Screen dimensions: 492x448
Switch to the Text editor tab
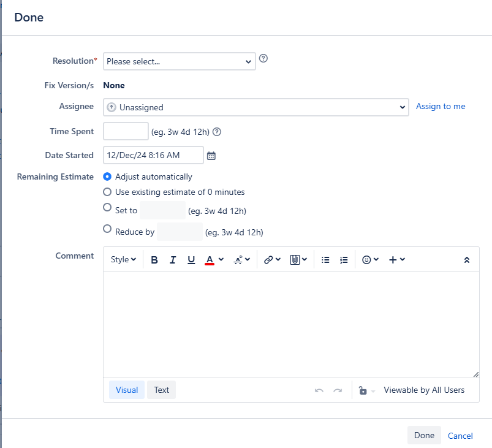pyautogui.click(x=161, y=390)
